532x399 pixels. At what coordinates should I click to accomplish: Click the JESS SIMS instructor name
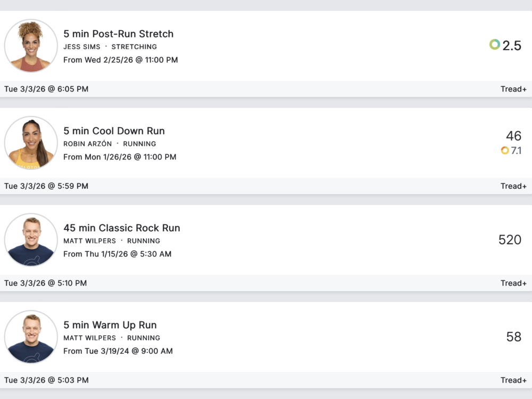click(82, 47)
